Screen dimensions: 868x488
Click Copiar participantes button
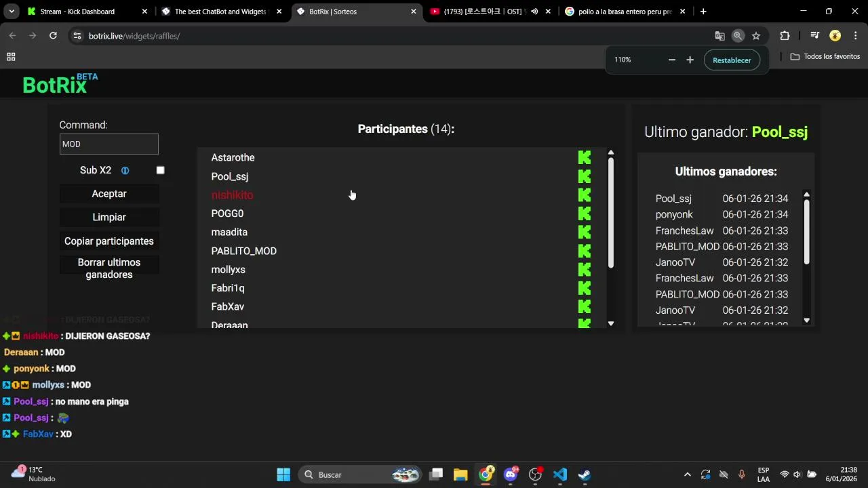pos(109,241)
